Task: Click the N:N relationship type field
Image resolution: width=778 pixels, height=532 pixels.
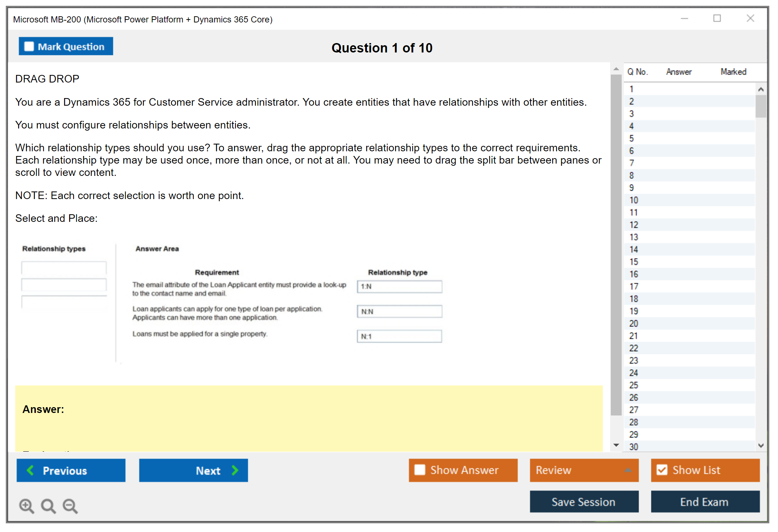Action: (399, 311)
